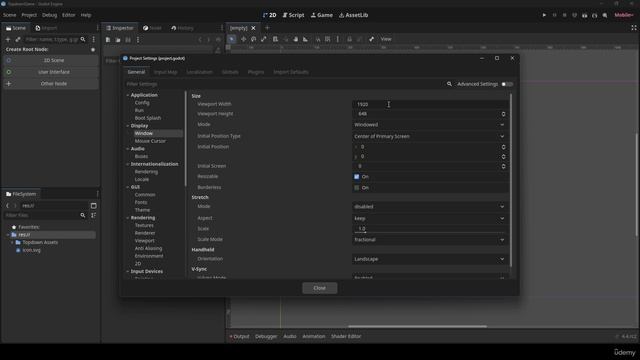Activate the Pan Mode hand tool
640x360 pixels.
[x=296, y=39]
